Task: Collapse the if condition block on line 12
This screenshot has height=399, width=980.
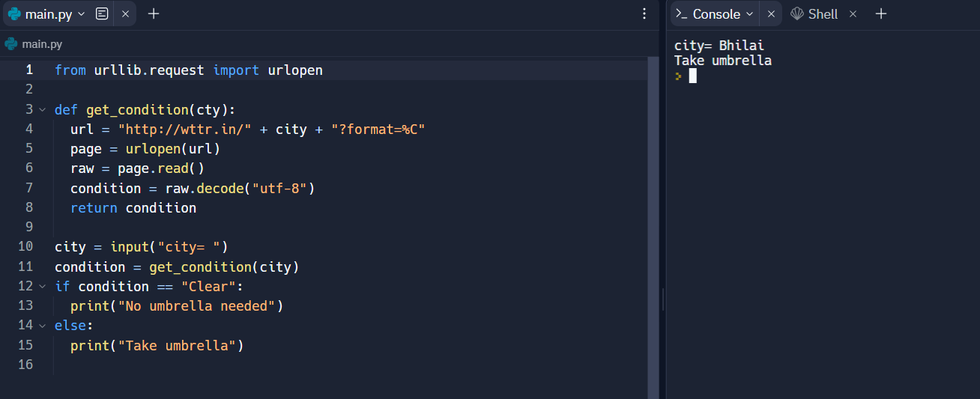Action: tap(43, 286)
